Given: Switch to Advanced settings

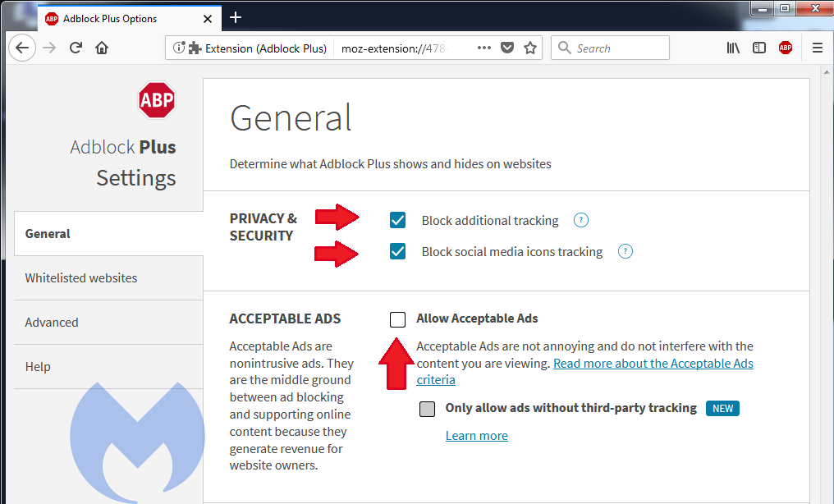Looking at the screenshot, I should 108,322.
